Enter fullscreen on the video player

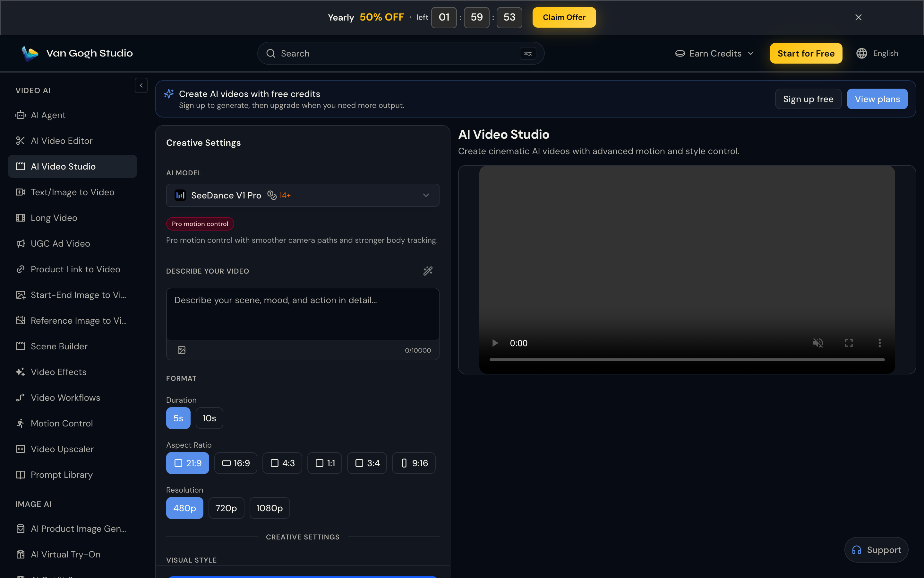(x=849, y=343)
